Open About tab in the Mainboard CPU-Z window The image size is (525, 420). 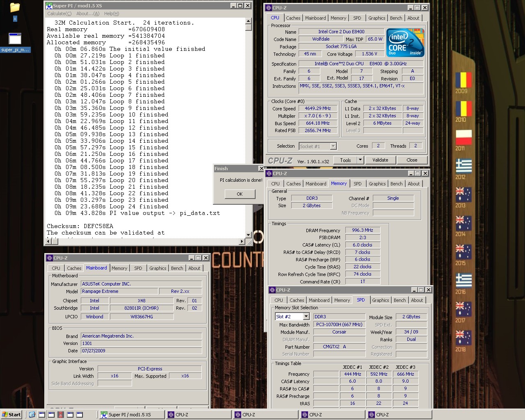(194, 268)
